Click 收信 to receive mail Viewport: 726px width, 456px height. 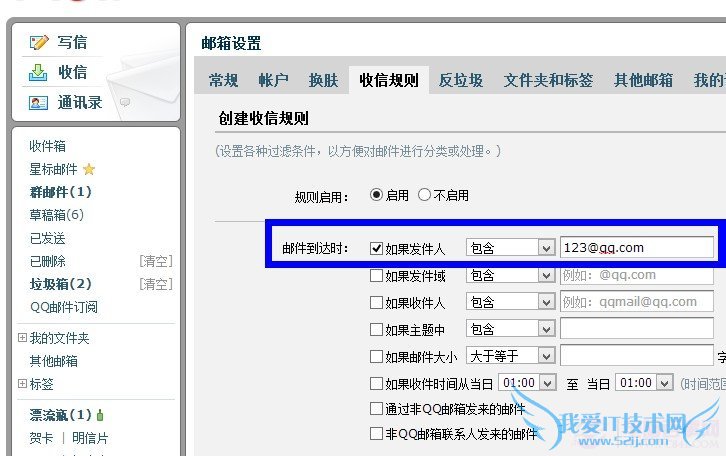click(x=72, y=72)
